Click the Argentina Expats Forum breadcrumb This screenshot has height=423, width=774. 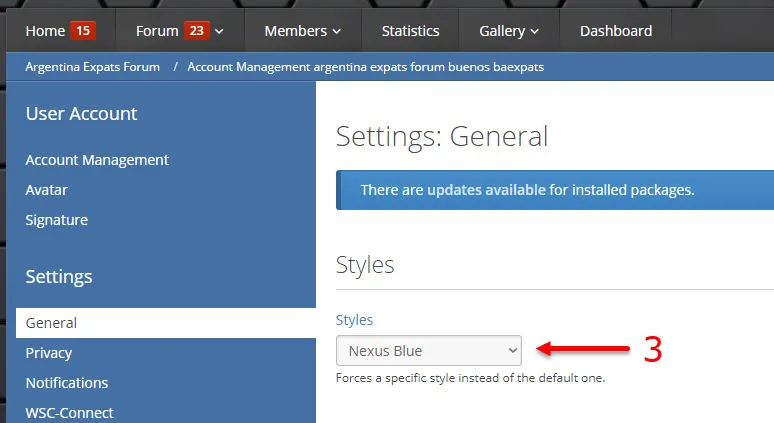point(93,67)
